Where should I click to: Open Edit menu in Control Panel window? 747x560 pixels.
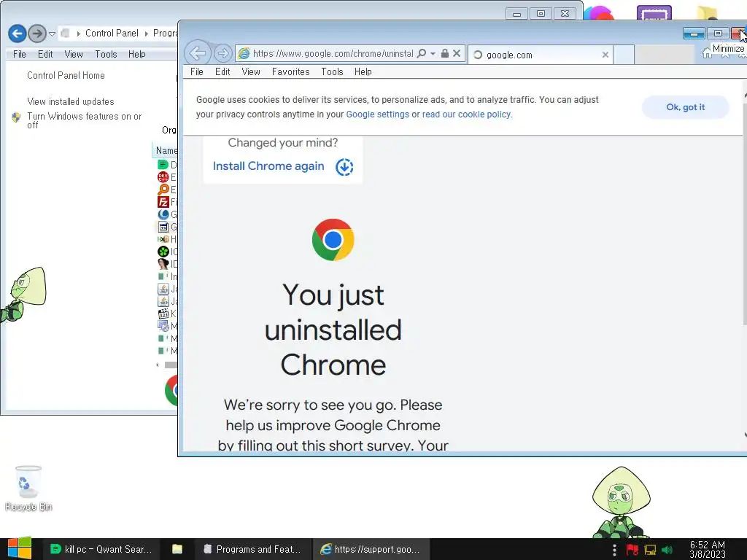(45, 54)
